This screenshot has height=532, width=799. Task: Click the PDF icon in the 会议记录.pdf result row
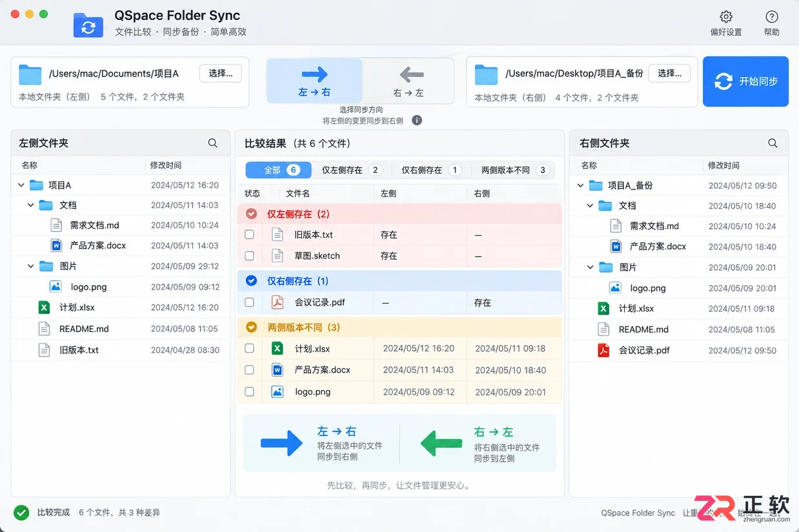(278, 302)
